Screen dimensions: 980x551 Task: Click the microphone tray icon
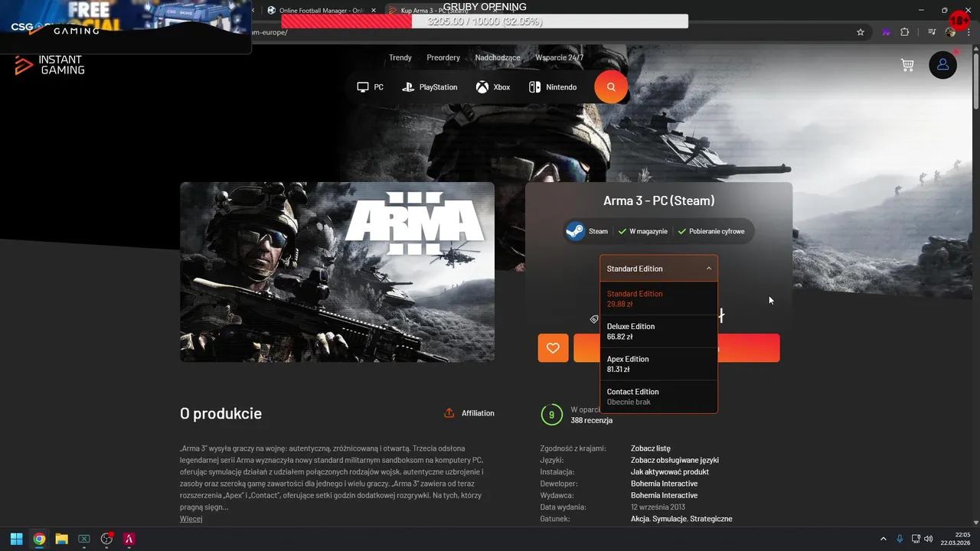(900, 539)
